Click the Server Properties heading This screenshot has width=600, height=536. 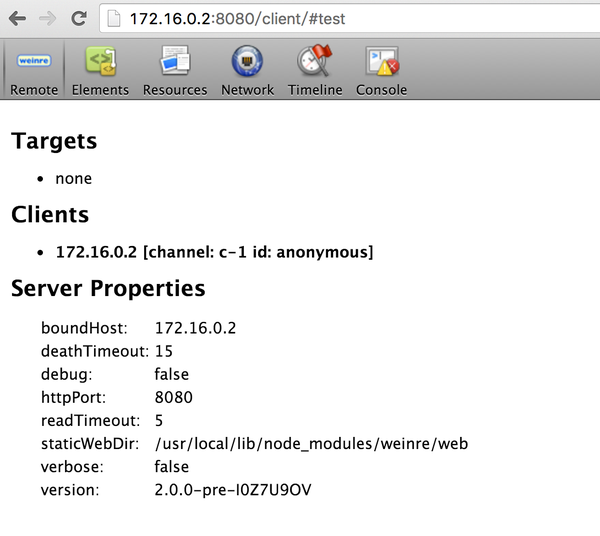[108, 289]
